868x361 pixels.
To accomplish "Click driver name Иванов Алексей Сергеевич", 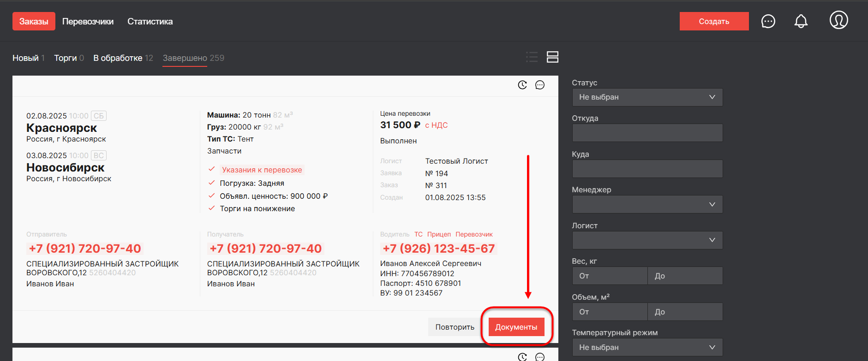I will 431,263.
